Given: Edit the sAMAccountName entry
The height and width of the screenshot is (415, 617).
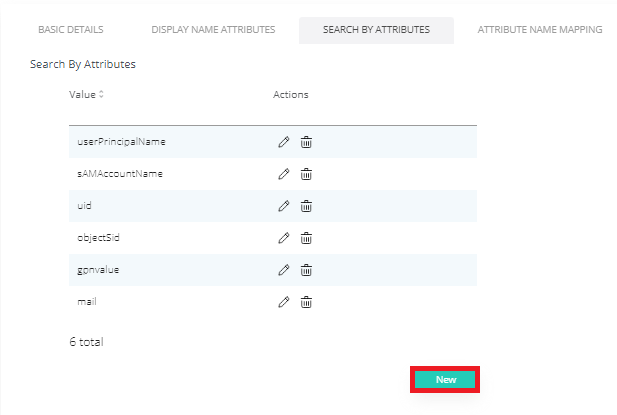Looking at the screenshot, I should pos(284,174).
